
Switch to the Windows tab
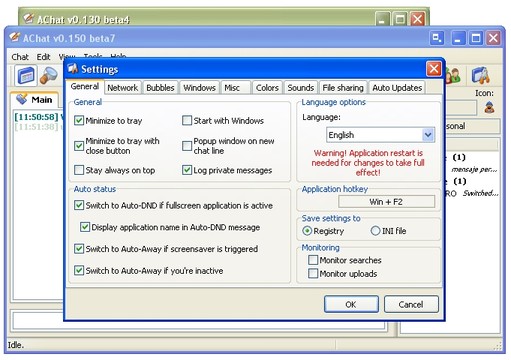pos(199,88)
